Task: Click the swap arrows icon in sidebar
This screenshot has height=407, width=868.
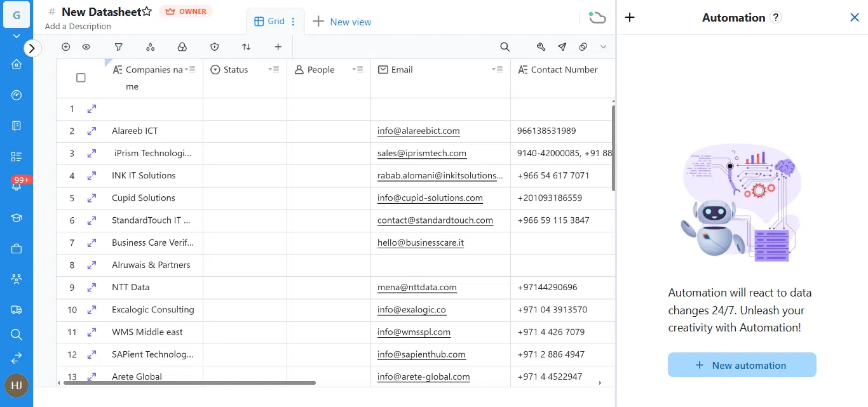Action: pyautogui.click(x=17, y=359)
